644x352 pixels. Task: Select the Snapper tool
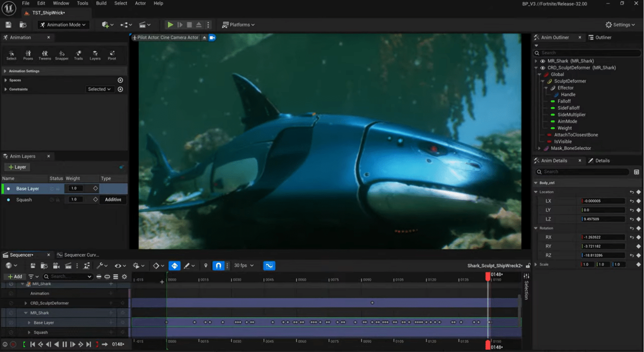(x=62, y=54)
